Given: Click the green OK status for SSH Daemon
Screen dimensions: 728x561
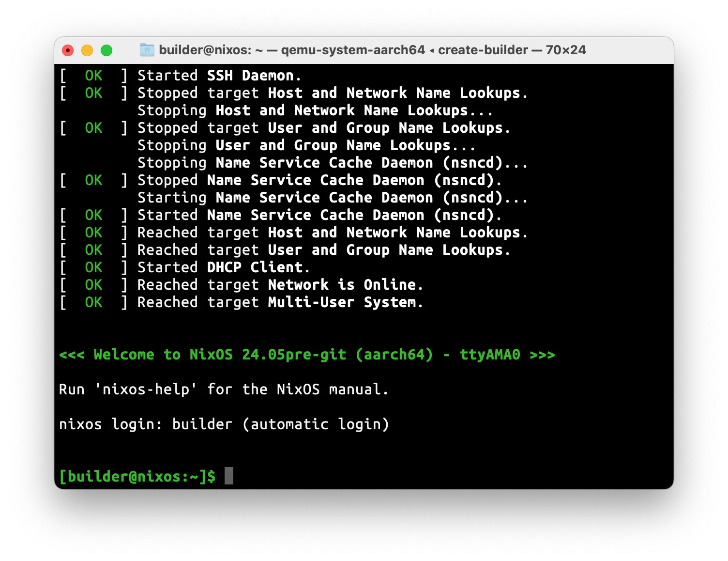Looking at the screenshot, I should pos(93,75).
